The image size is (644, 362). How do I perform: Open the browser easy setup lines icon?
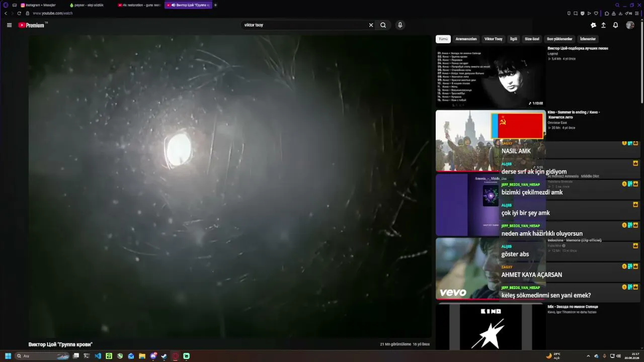pos(638,13)
